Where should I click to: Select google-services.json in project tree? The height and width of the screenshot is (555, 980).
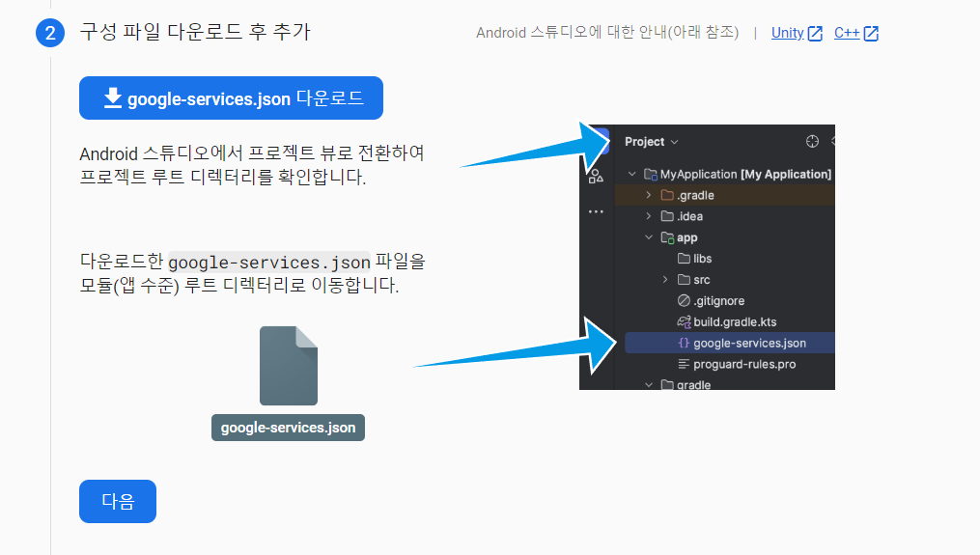[730, 343]
